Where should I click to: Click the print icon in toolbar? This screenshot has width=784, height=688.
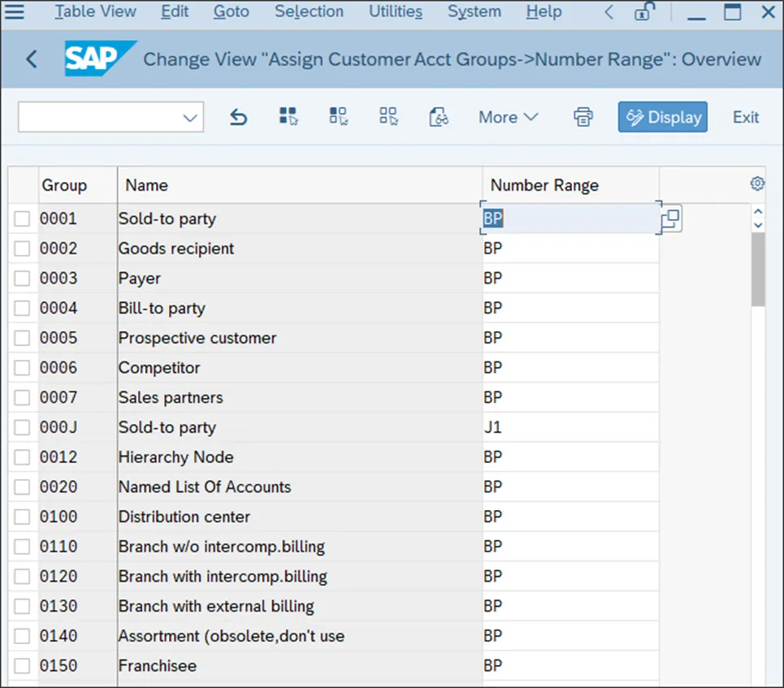coord(583,117)
